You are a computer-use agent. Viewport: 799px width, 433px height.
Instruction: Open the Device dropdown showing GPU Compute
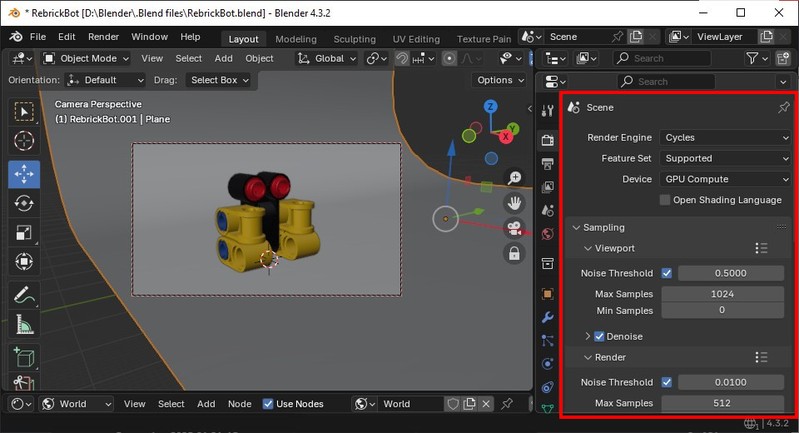point(725,179)
